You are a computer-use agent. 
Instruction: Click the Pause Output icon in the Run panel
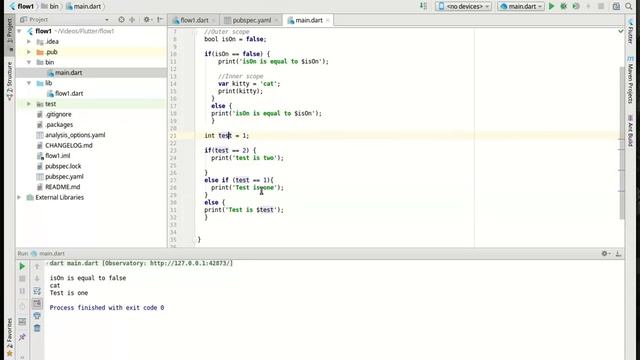pyautogui.click(x=22, y=291)
